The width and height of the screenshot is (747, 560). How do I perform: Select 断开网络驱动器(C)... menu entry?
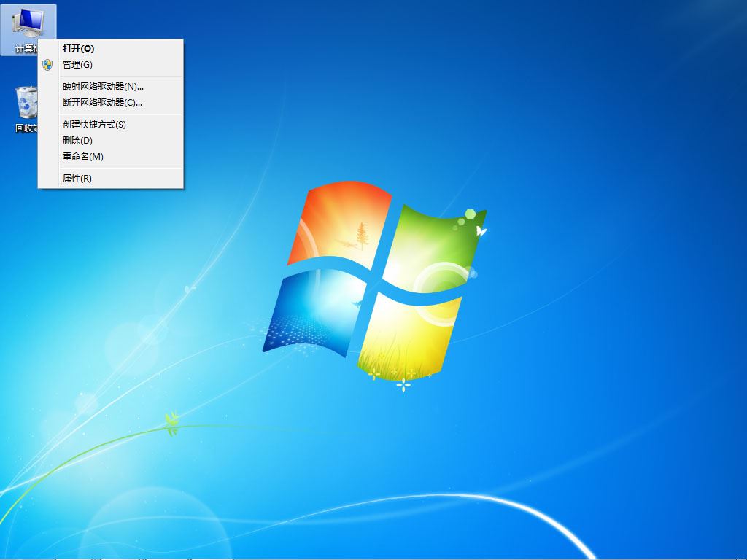pyautogui.click(x=111, y=102)
